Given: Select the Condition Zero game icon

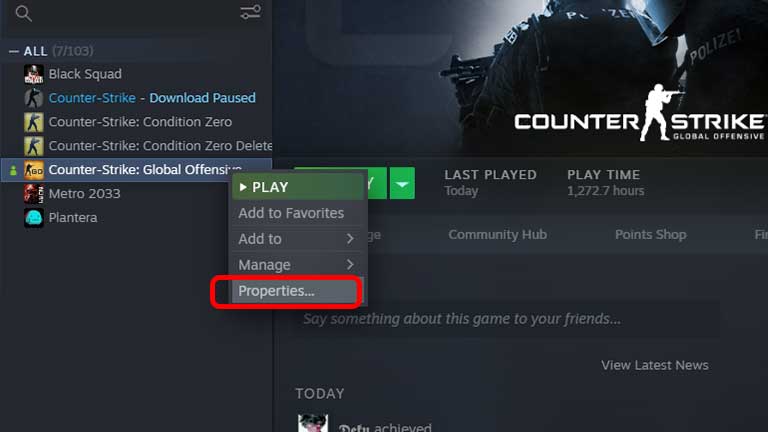Looking at the screenshot, I should 34,122.
